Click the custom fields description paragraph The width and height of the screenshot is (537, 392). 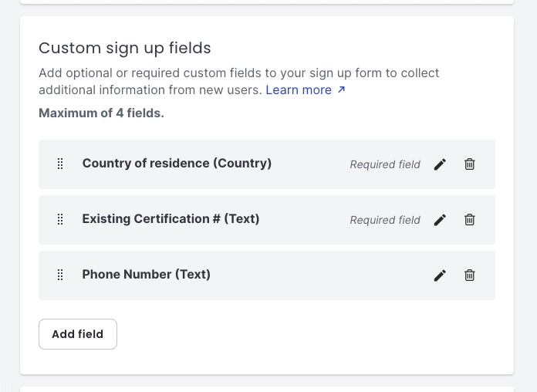tap(238, 82)
